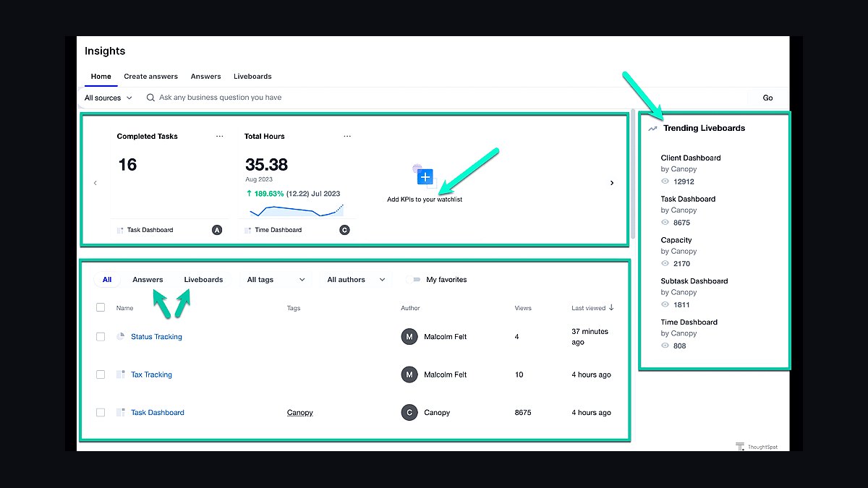Screen dimensions: 868x488
Task: Click Canopy avatar in Task Dashboard row
Action: [x=409, y=412]
